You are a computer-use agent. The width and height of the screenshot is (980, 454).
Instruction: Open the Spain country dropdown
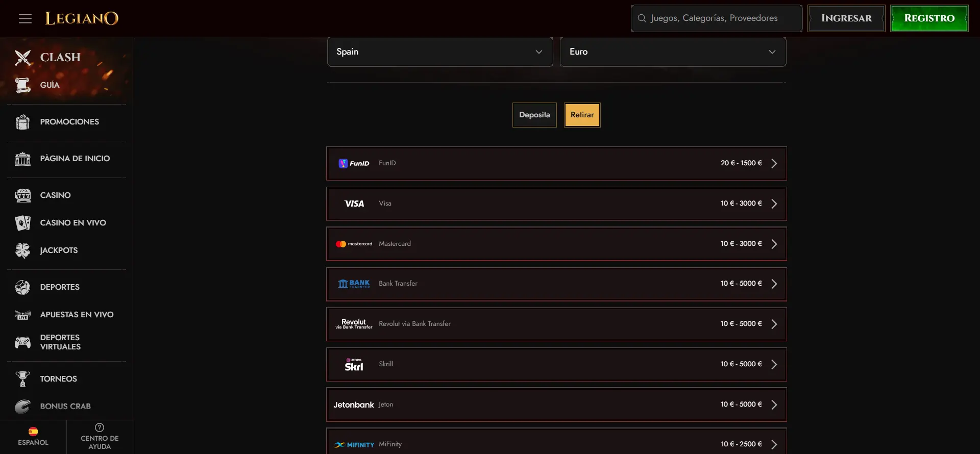(x=439, y=52)
